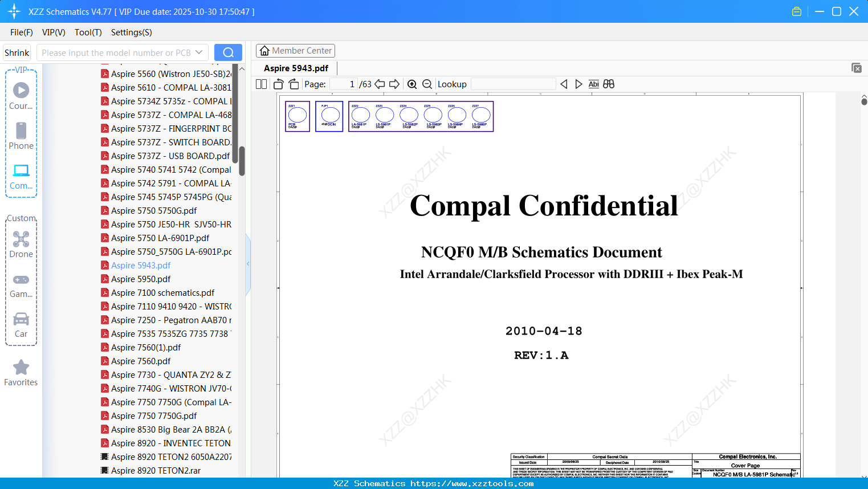Click the file list scrollbar thumb
Image resolution: width=868 pixels, height=489 pixels.
[x=242, y=161]
